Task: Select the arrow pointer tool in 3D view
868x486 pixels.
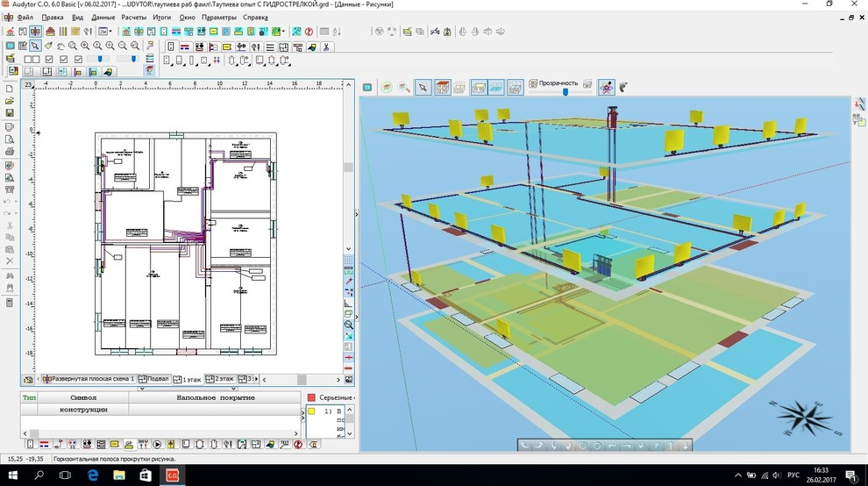Action: (423, 87)
